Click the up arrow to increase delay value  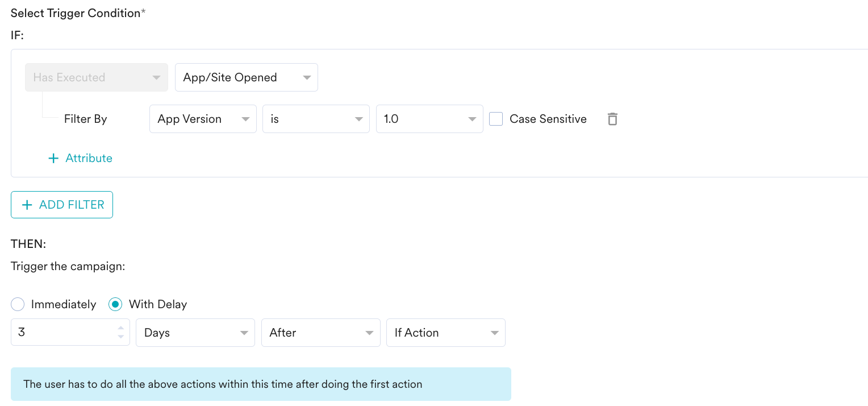[120, 329]
